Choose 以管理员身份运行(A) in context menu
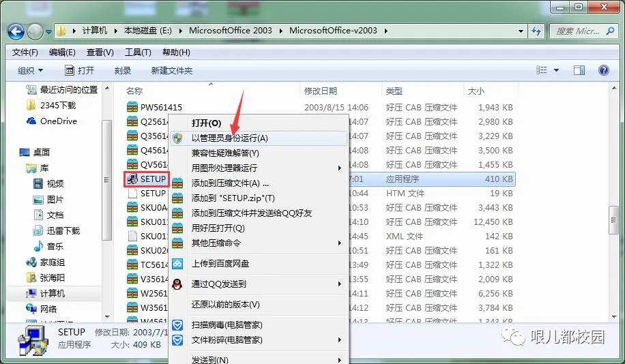This screenshot has width=625, height=364. pyautogui.click(x=258, y=138)
